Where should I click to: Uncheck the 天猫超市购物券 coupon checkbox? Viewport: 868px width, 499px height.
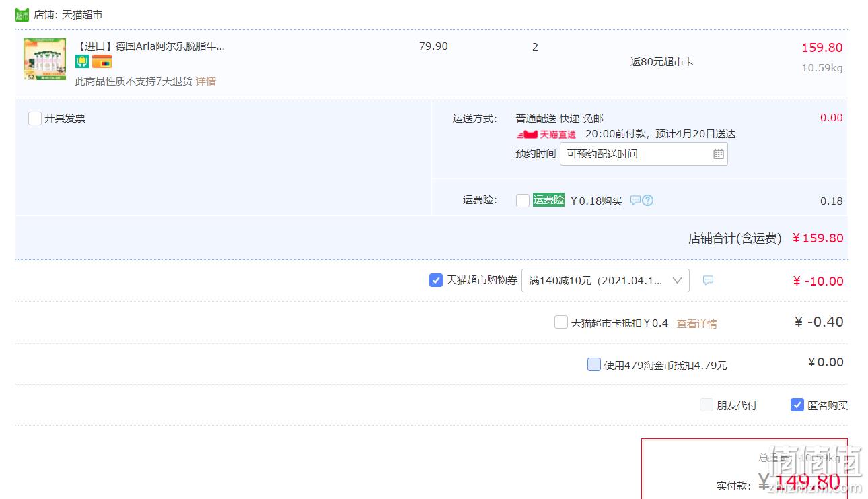click(x=436, y=280)
